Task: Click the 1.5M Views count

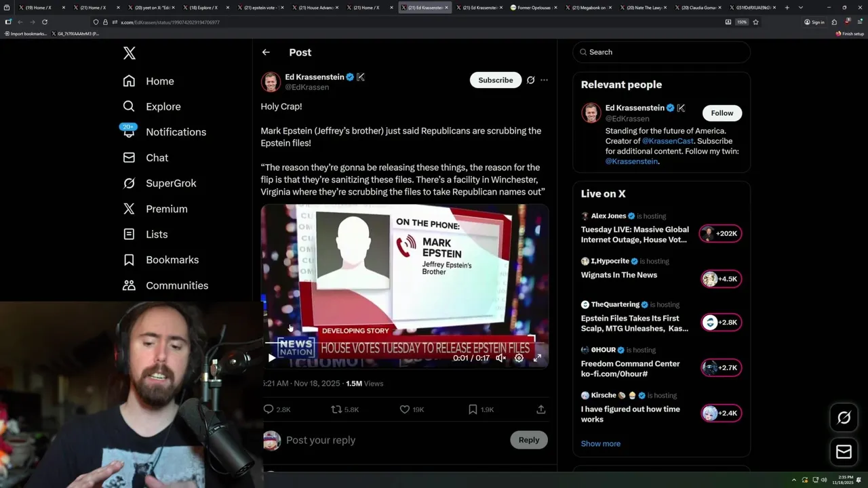Action: click(x=364, y=384)
